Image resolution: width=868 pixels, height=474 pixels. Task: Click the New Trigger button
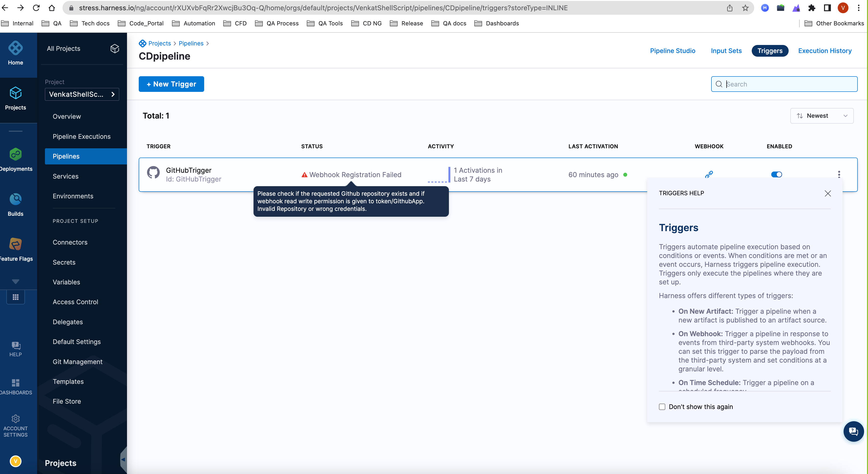tap(171, 84)
